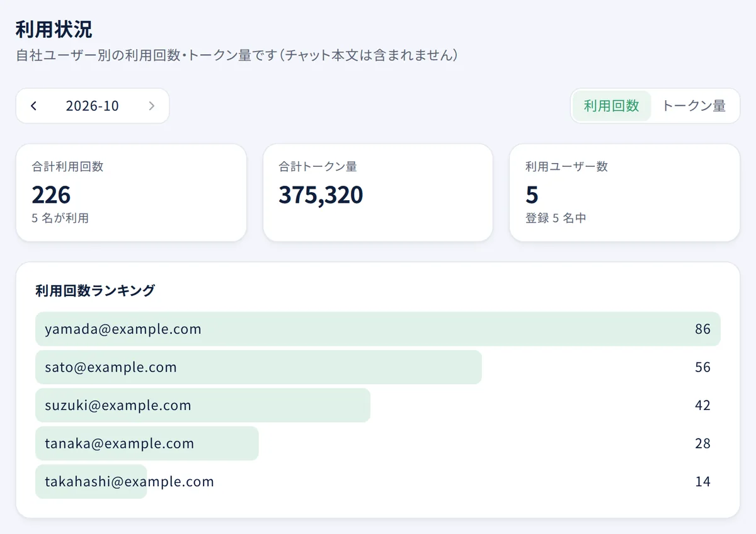Image resolution: width=756 pixels, height=534 pixels.
Task: Click the 226 total usage value
Action: [51, 195]
